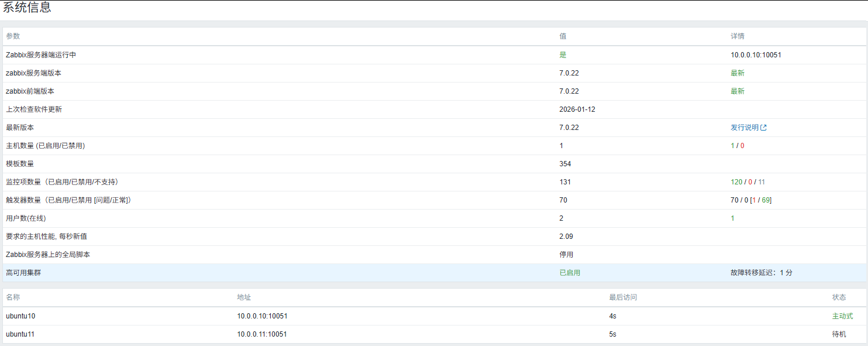Select the 监控项数量 row label
Screen dimensions: 868x346
click(64, 182)
